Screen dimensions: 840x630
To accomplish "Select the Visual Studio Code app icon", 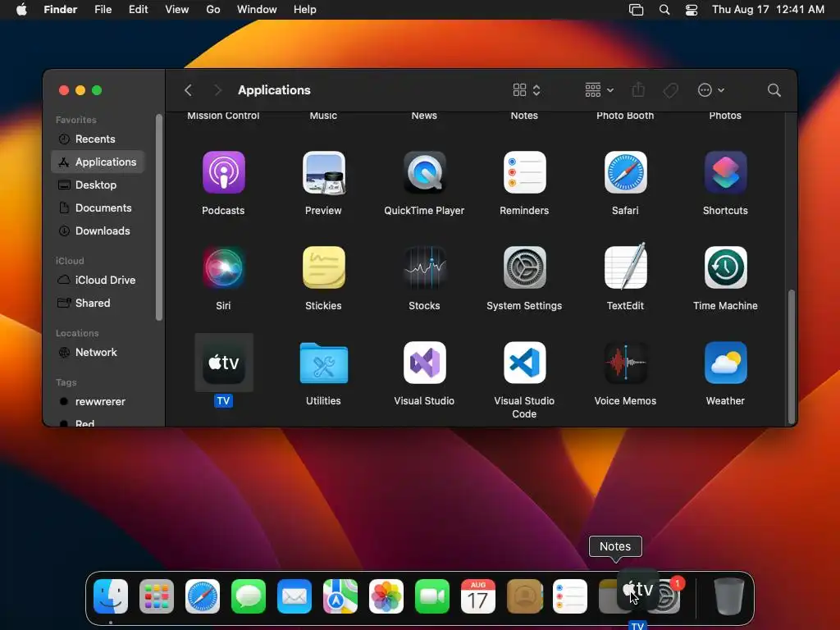I will click(x=524, y=363).
